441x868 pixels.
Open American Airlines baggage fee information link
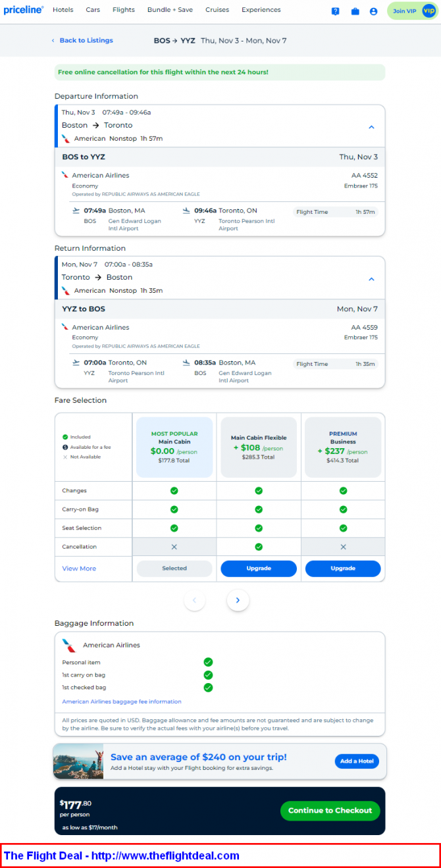coord(122,702)
